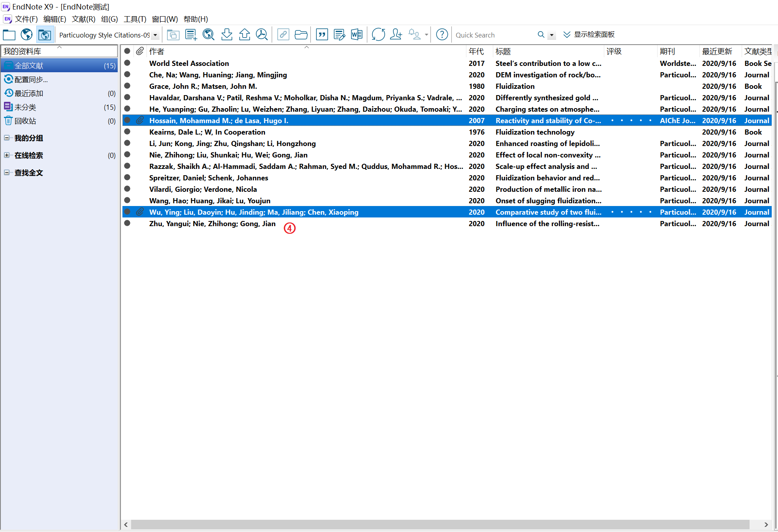The height and width of the screenshot is (532, 778).
Task: Toggle read status dot for Nie, Zhihong reference
Action: pos(127,154)
